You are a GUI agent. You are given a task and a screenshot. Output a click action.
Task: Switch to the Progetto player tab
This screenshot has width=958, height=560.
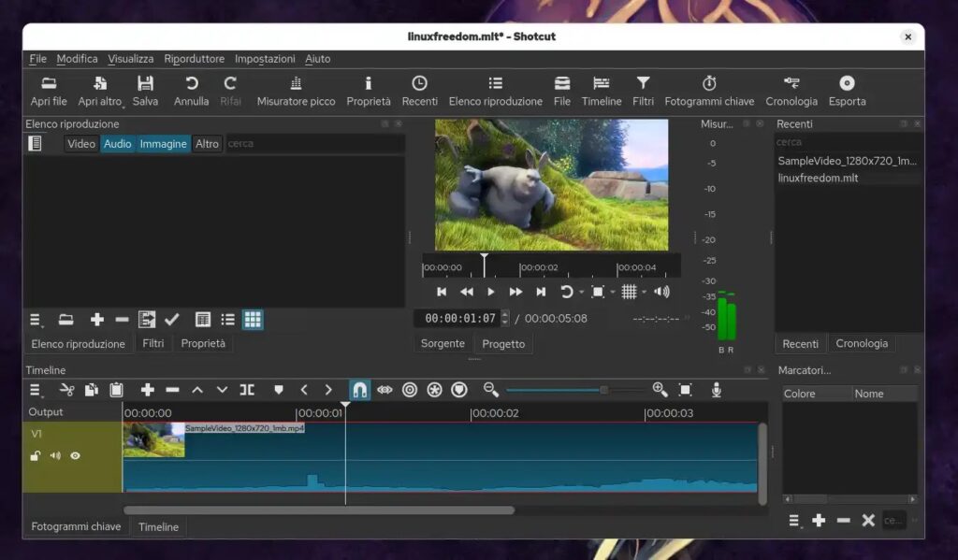pos(503,344)
